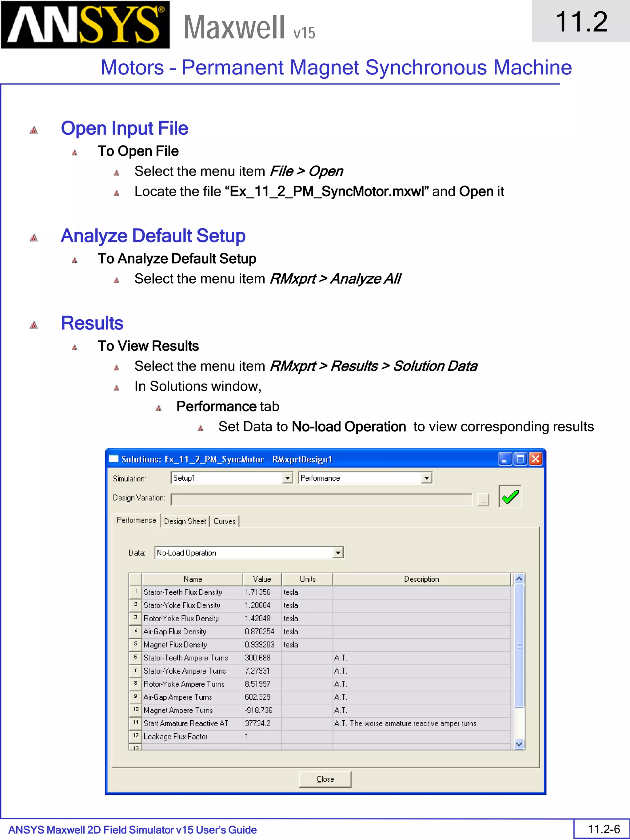The image size is (630, 840).
Task: Maximize the Solutions window
Action: (x=520, y=459)
